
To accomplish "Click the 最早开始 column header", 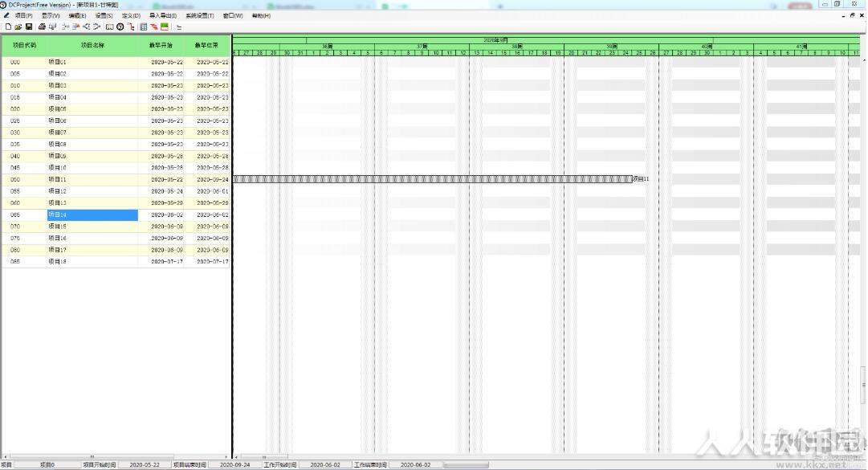I will pos(161,46).
